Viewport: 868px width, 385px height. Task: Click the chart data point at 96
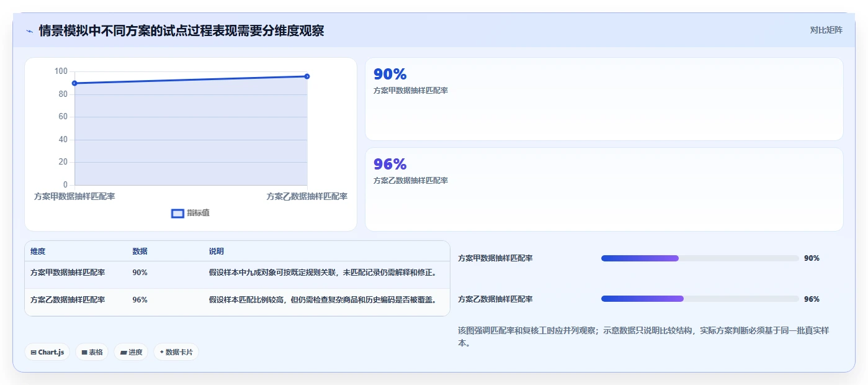pos(307,76)
